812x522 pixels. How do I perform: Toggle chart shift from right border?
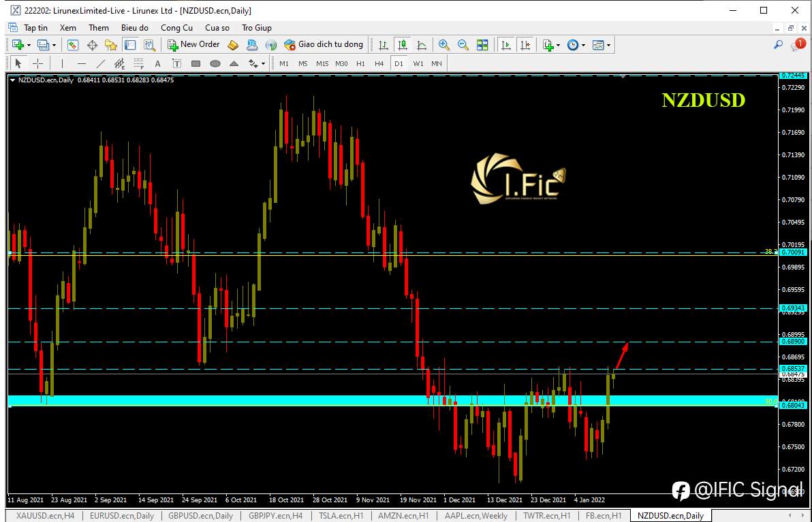click(x=525, y=45)
